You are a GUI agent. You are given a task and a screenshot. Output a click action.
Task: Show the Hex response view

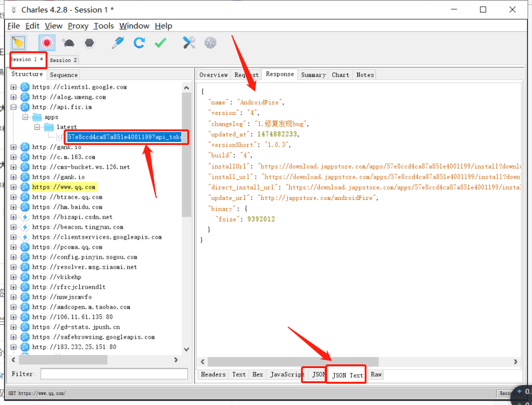(x=257, y=374)
